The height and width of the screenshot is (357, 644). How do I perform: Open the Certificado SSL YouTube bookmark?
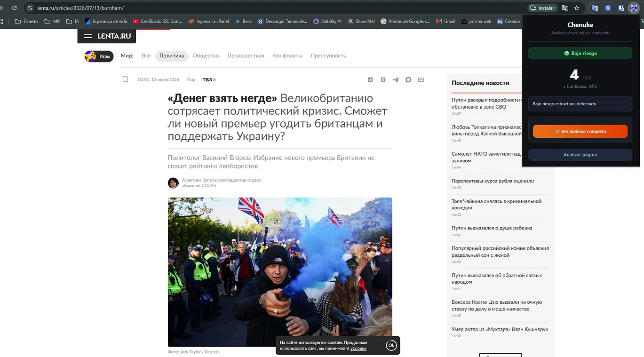[x=157, y=21]
